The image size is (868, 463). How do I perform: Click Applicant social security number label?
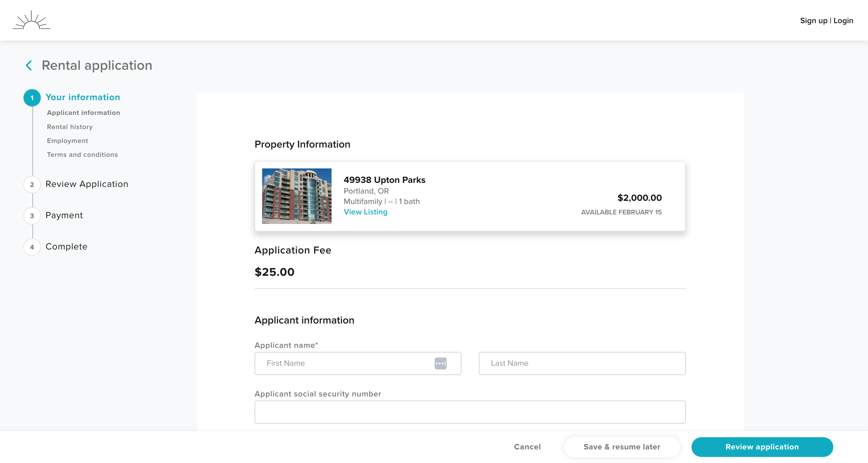318,394
